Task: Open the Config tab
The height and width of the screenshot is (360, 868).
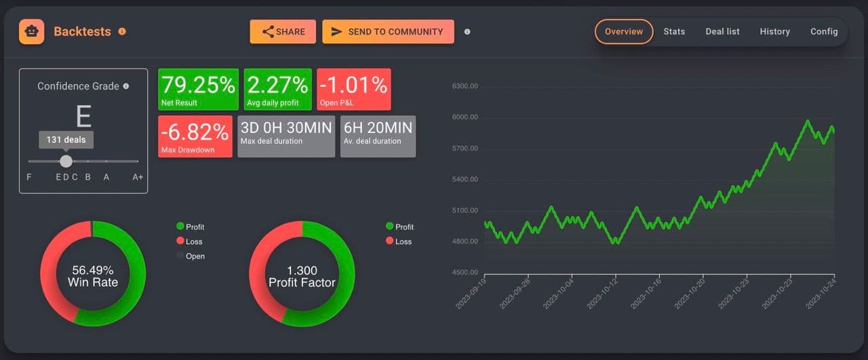Action: coord(824,32)
